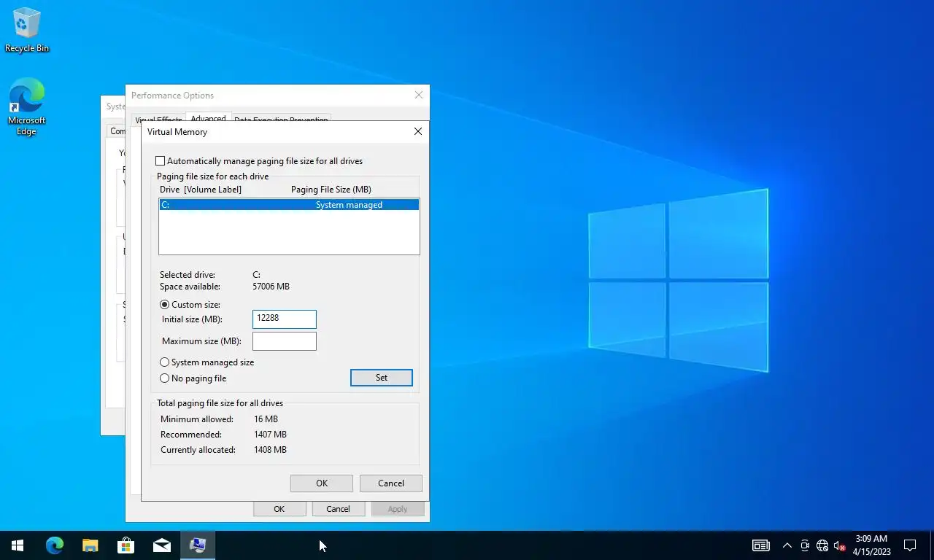Show hidden system tray icons
Image resolution: width=934 pixels, height=560 pixels.
(x=787, y=545)
